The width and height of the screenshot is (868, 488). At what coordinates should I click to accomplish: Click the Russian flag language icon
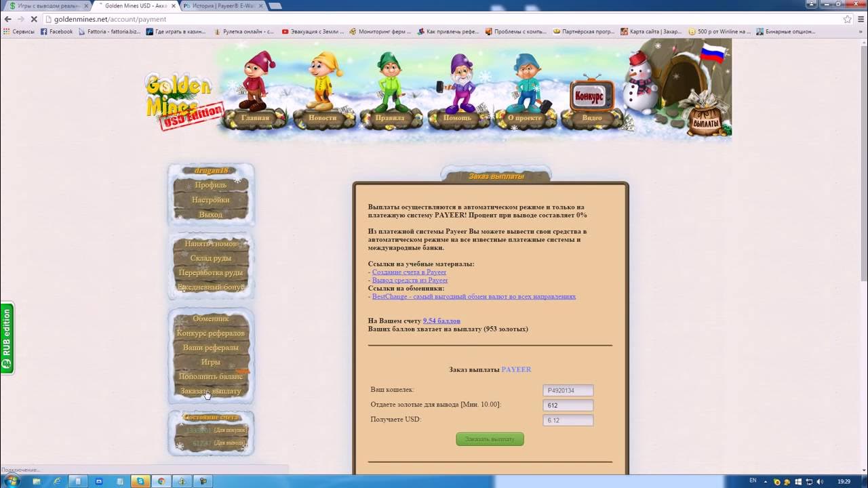tap(711, 54)
